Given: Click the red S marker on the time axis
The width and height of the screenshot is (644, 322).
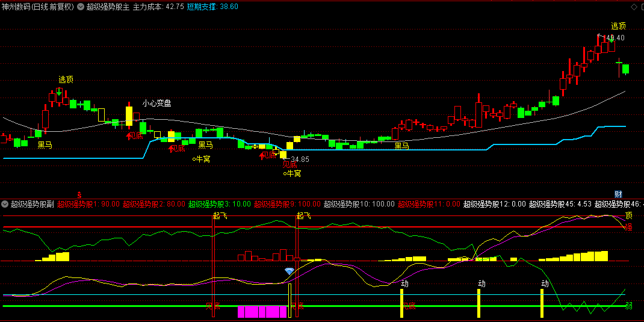Looking at the screenshot, I should click(79, 194).
